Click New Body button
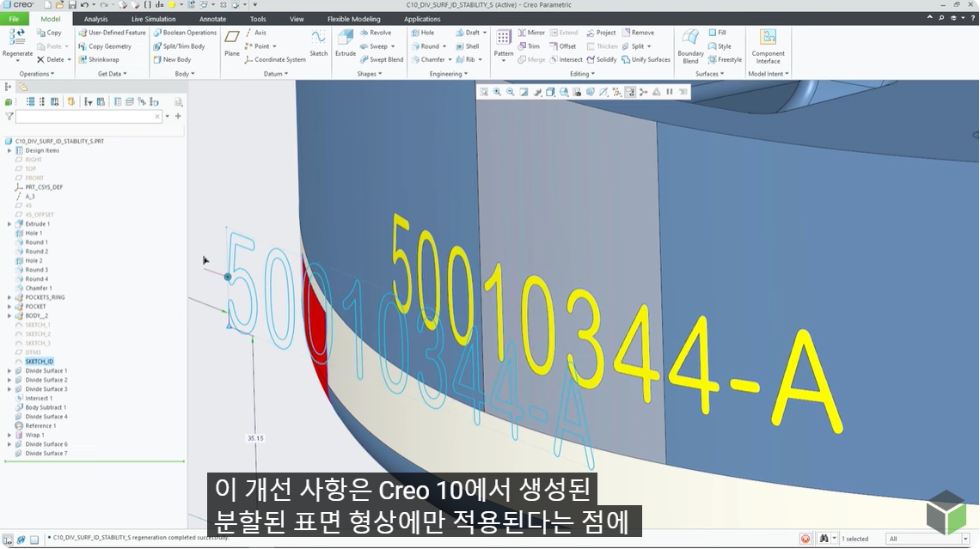 (x=173, y=60)
